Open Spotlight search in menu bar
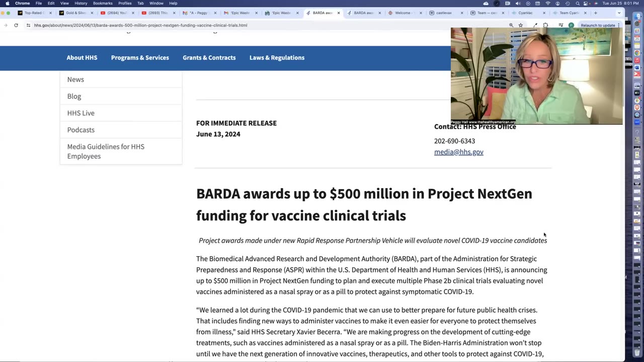644x362 pixels. coord(578,3)
